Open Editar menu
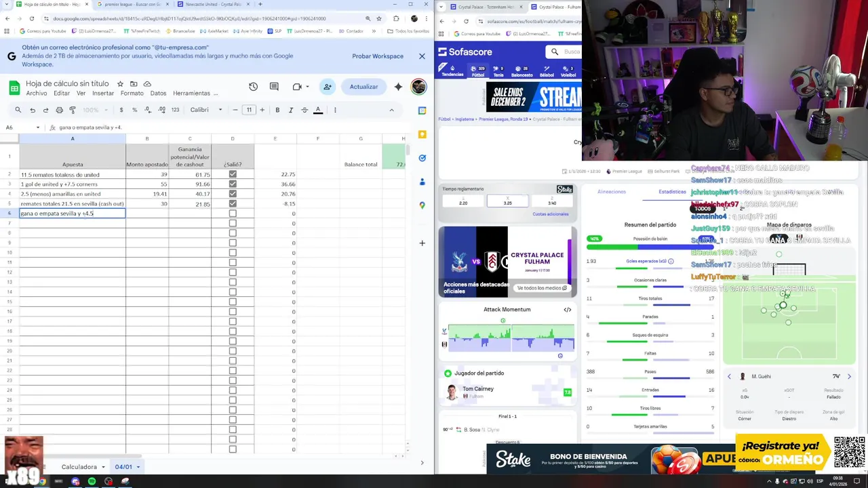Screen dimensions: 868x488 (62, 94)
